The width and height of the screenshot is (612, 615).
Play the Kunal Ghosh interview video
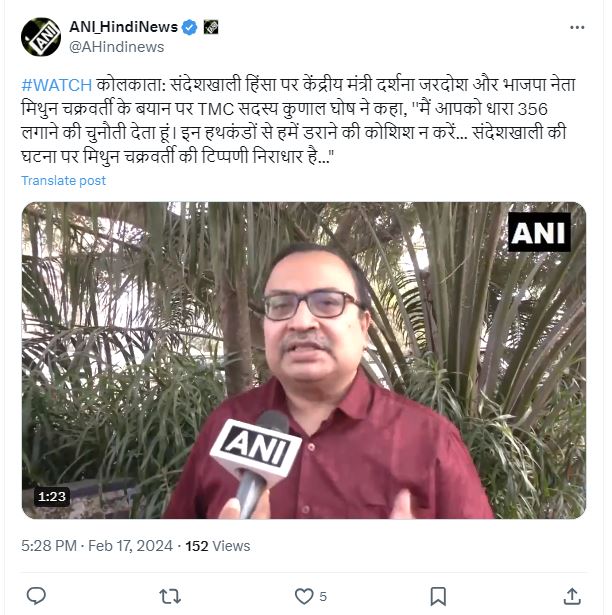[x=304, y=360]
